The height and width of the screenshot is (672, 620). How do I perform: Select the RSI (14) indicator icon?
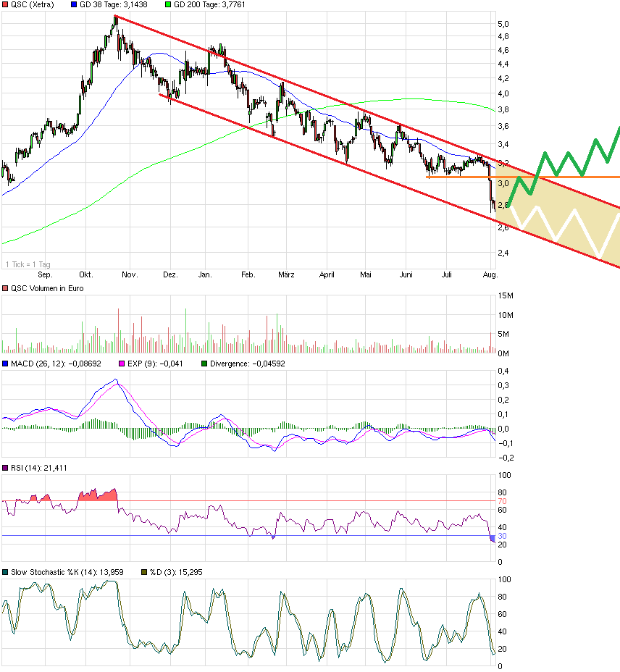(x=6, y=468)
